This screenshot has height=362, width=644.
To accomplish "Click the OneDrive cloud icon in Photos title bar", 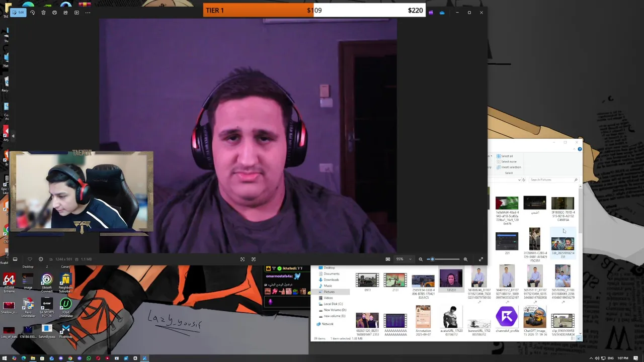I will coord(442,13).
